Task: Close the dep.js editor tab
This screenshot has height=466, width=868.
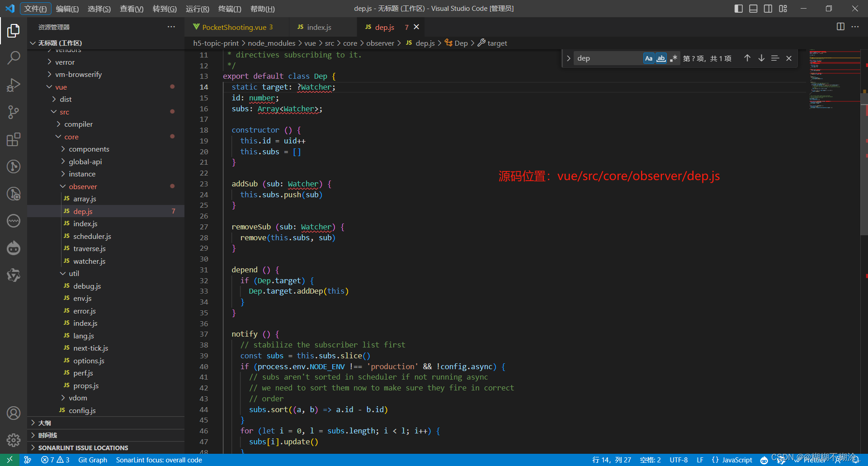Action: point(416,27)
